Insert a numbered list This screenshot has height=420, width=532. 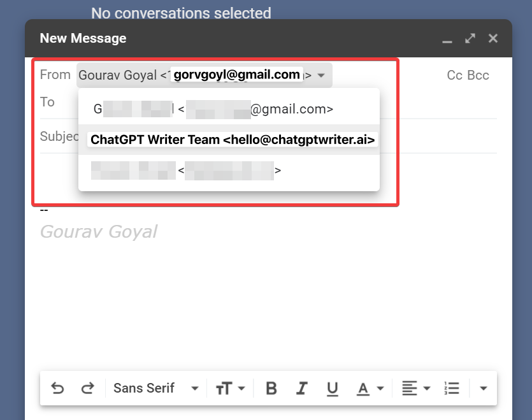[x=452, y=388]
